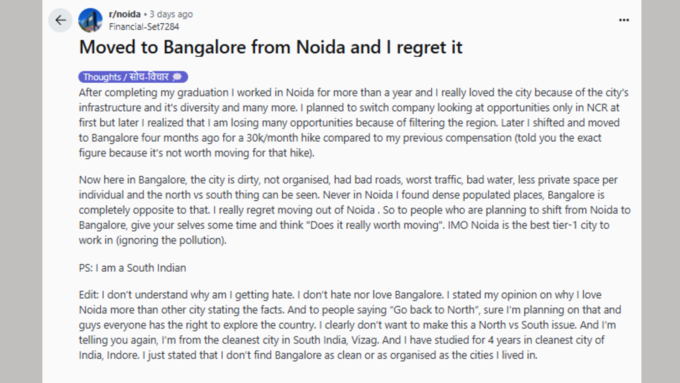The image size is (680, 383).
Task: Click the gray margin right of the post
Action: coord(660,191)
